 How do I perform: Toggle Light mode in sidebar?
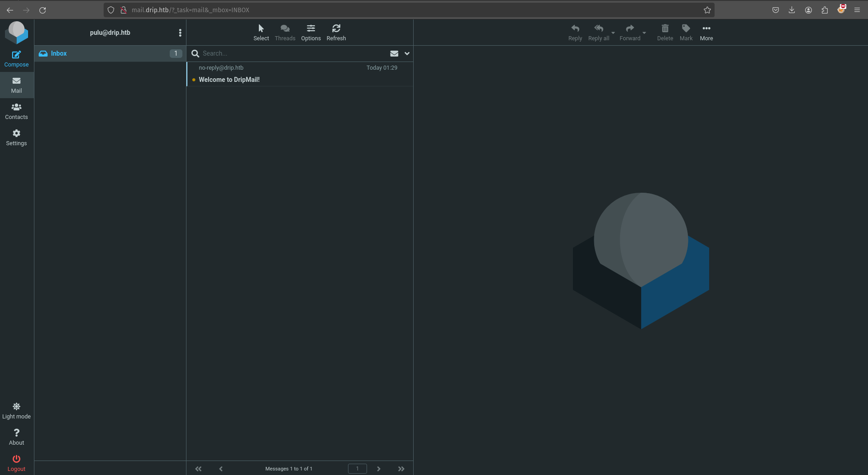[16, 411]
